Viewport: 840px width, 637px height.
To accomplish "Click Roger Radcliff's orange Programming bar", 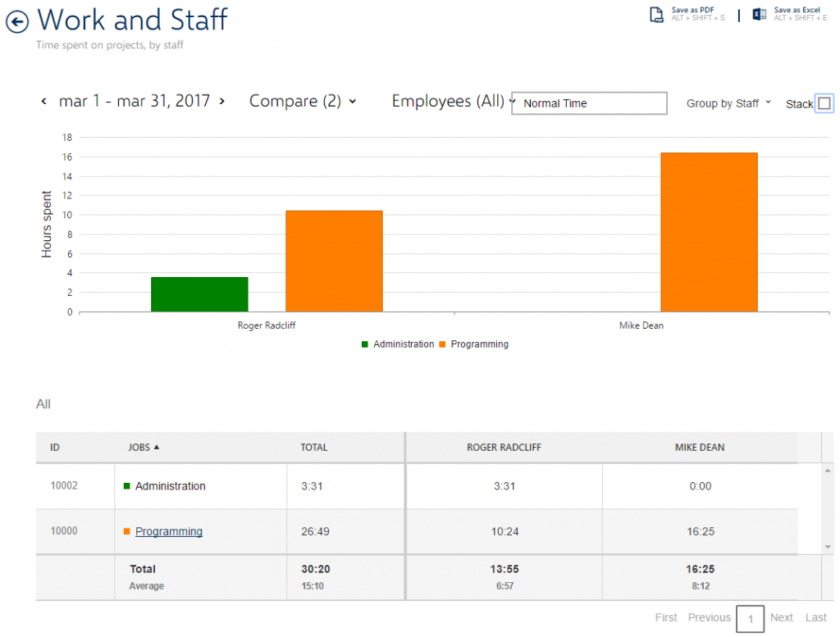I will pos(335,262).
